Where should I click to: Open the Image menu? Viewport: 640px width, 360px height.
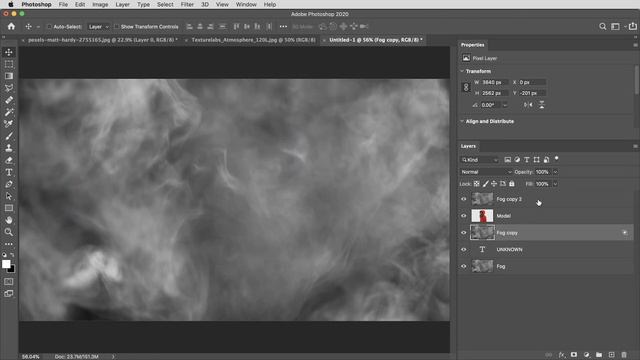(x=100, y=4)
